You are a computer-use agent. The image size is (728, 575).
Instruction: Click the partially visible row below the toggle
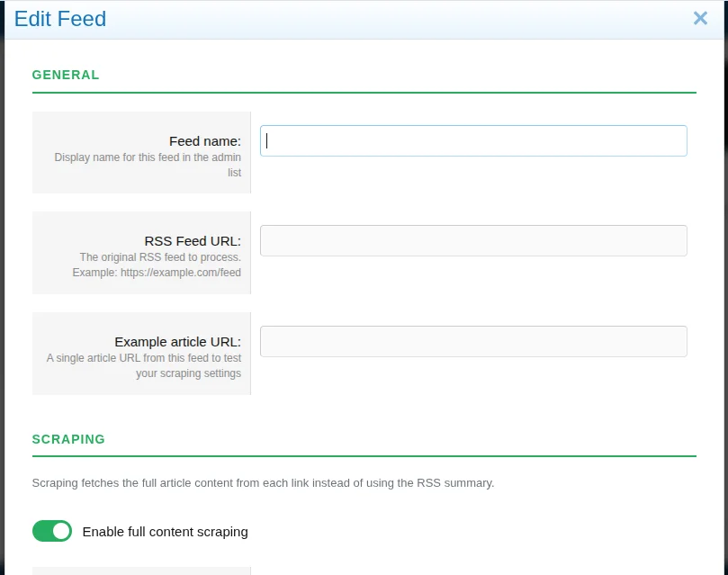pyautogui.click(x=141, y=571)
